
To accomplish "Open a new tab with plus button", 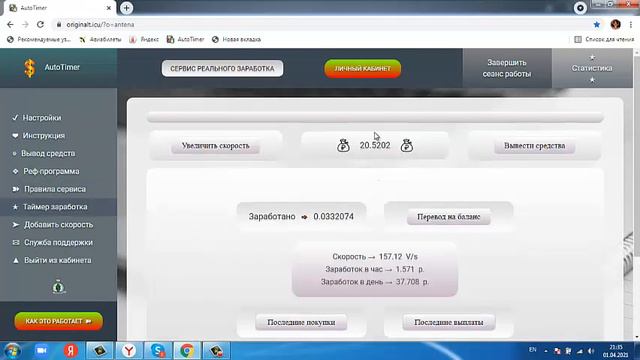I will tap(127, 8).
